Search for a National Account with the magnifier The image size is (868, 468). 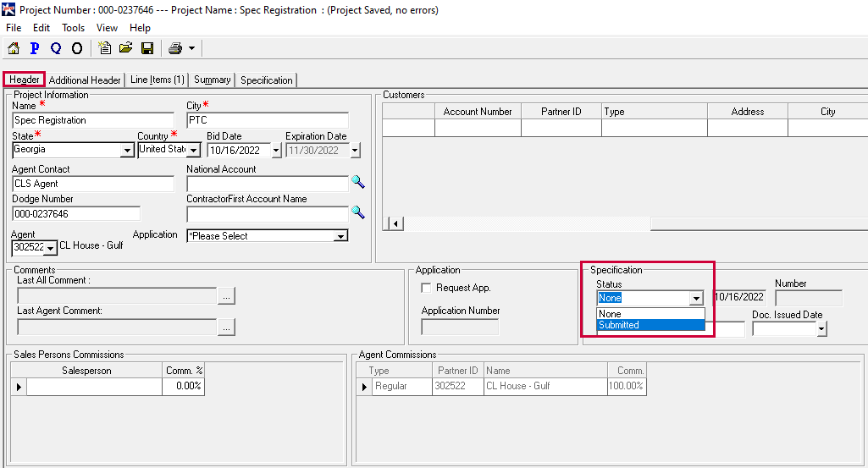tap(358, 182)
